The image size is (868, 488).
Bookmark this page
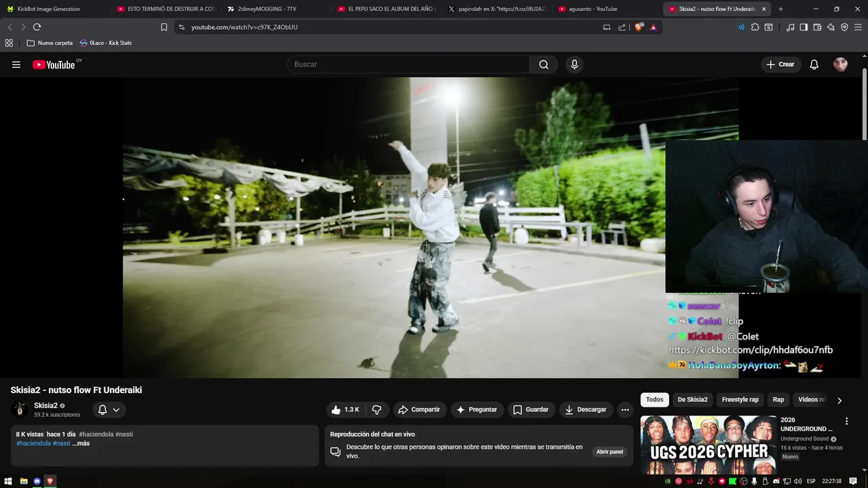[x=164, y=27]
